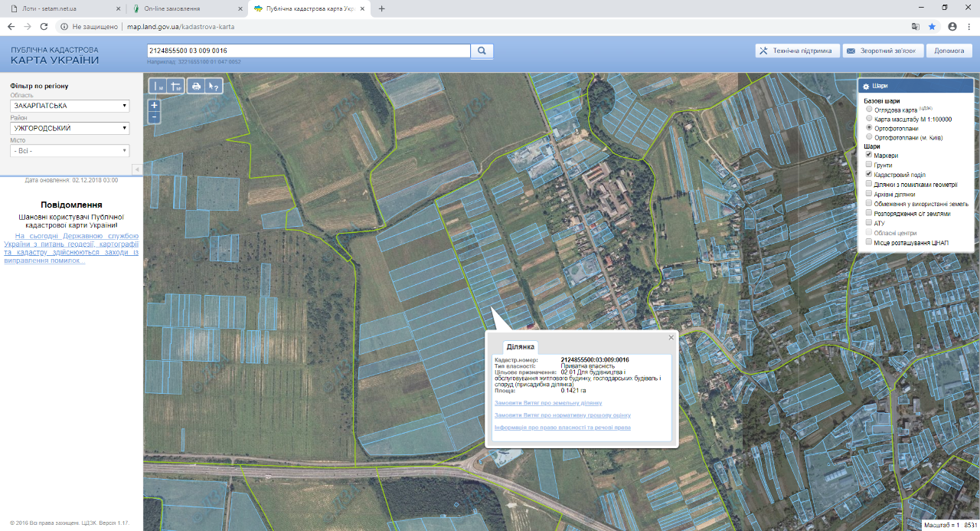Reload the current page

[x=44, y=26]
